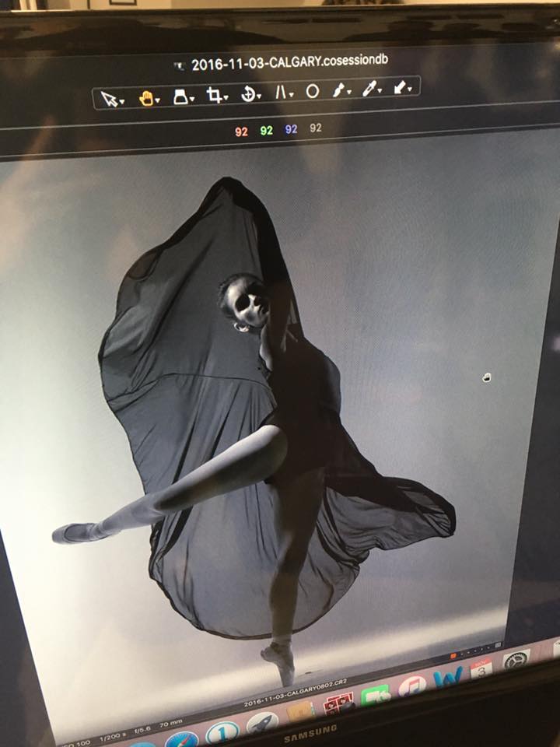This screenshot has width=560, height=747.
Task: Open the Apply Adjustments dropdown arrow
Action: (411, 89)
